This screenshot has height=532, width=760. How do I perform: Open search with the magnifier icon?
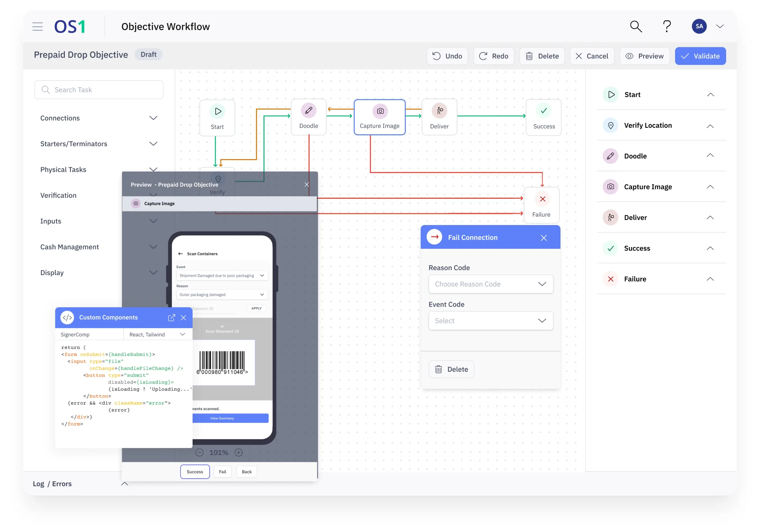coord(636,26)
